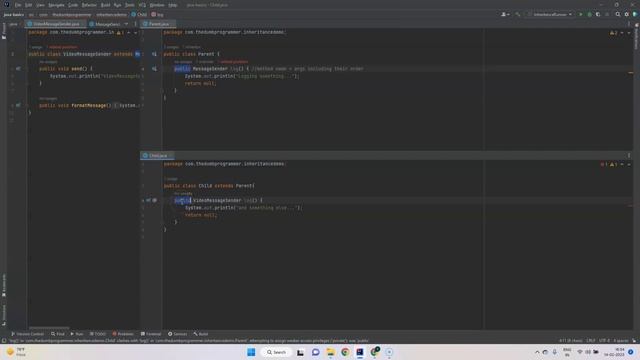Click 'MessageSender' return type in Parent.java

(x=210, y=69)
